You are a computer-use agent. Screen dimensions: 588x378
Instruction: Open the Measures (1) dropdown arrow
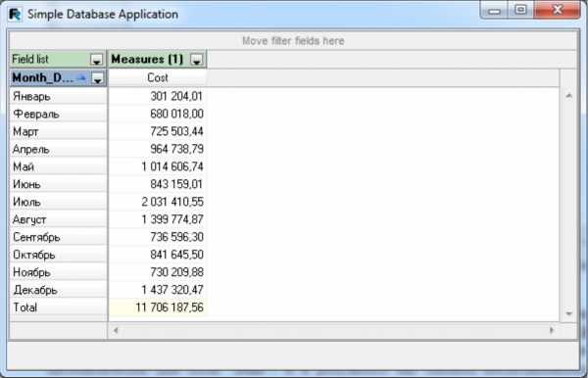tap(197, 60)
